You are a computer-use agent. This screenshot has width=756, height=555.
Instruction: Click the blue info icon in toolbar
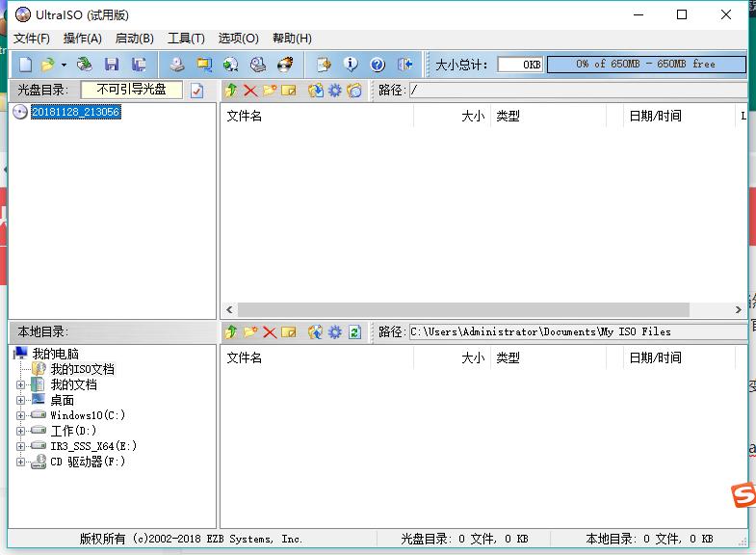click(x=351, y=65)
